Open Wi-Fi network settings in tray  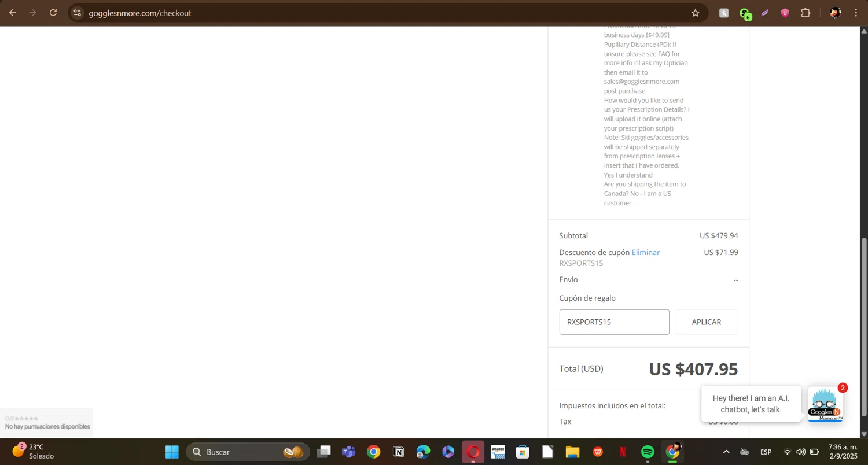click(787, 452)
